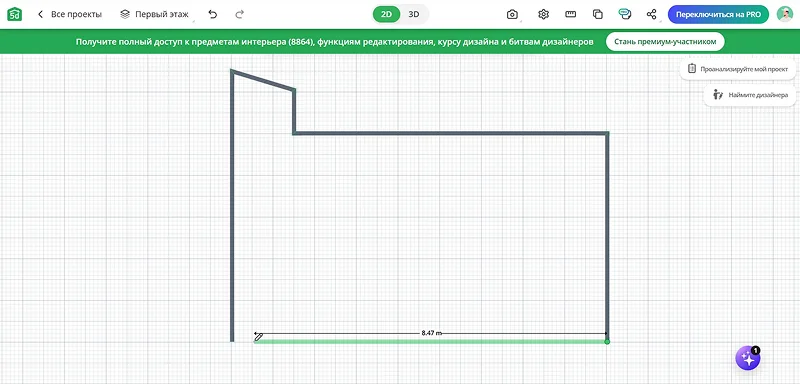The image size is (800, 384).
Task: Select the ruler measurement tool
Action: [571, 14]
